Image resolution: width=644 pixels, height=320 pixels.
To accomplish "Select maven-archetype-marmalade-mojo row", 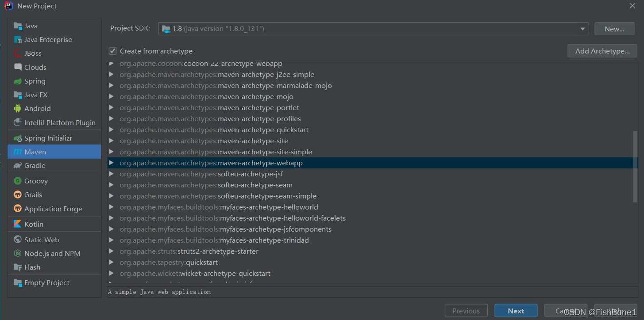I will point(373,86).
